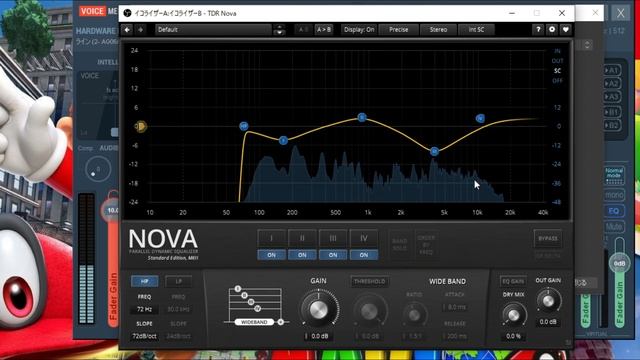Image resolution: width=640 pixels, height=360 pixels.
Task: Select the HP filter node on graph
Action: point(244,126)
